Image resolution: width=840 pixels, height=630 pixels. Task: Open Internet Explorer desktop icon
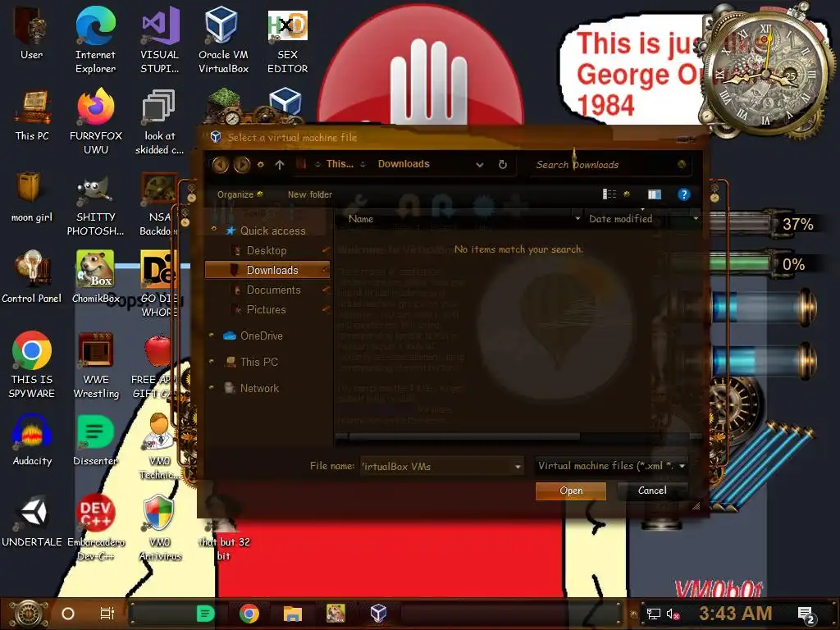[x=95, y=40]
